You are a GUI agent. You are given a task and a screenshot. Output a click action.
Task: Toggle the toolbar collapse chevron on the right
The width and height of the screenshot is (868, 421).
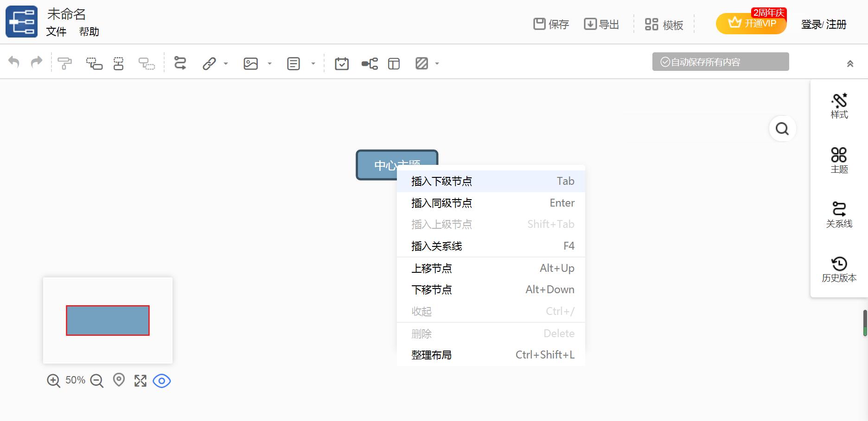point(850,63)
